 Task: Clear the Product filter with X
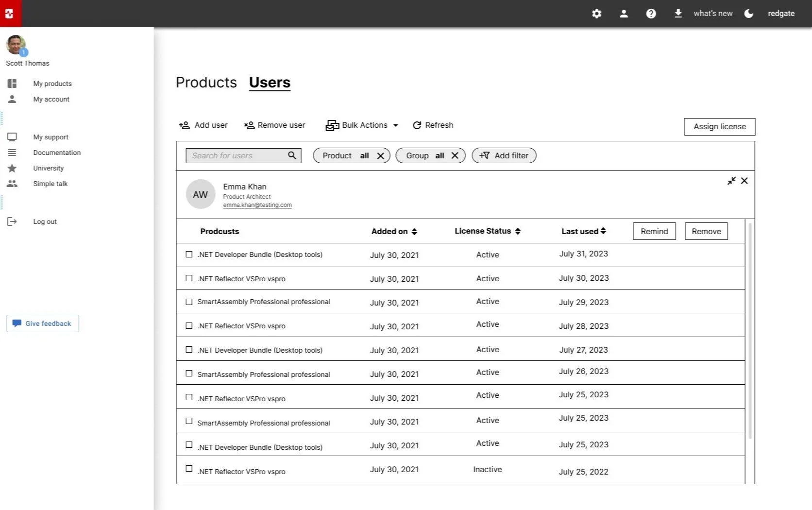pos(381,156)
